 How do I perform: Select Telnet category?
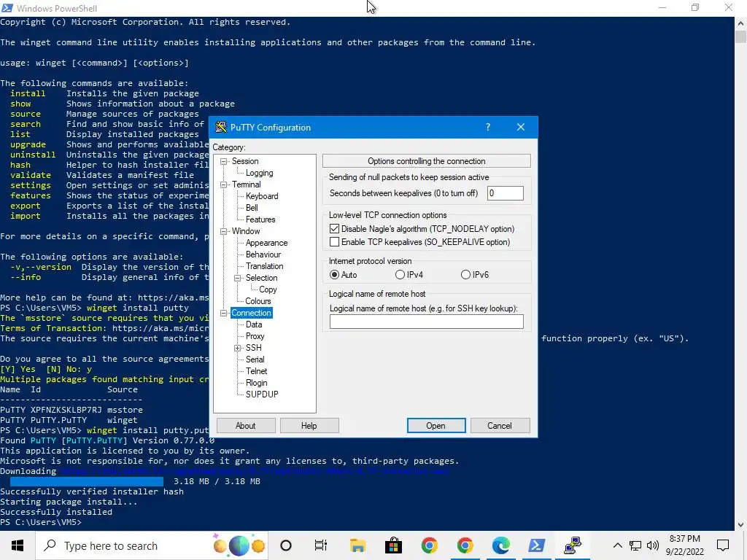256,371
